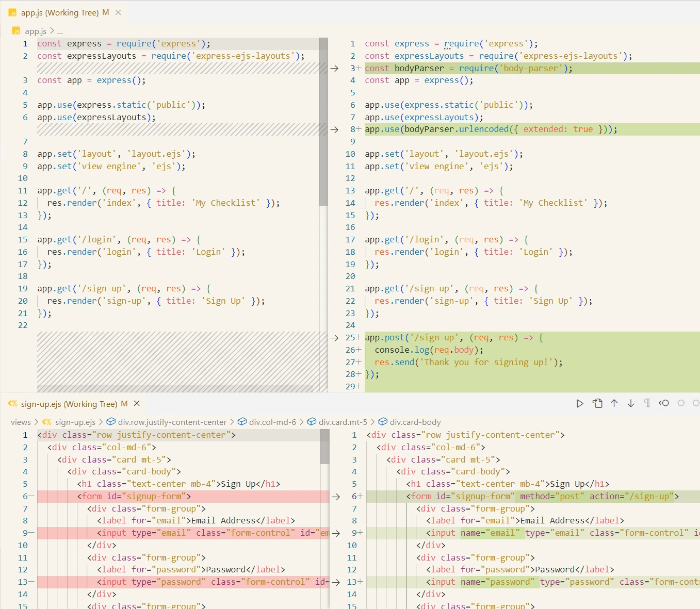The width and height of the screenshot is (700, 609).
Task: Click name="email" attribute in modified input
Action: [x=490, y=533]
